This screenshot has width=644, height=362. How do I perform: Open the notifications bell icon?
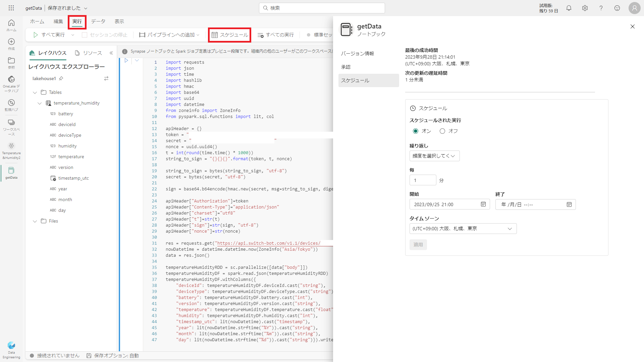(569, 8)
